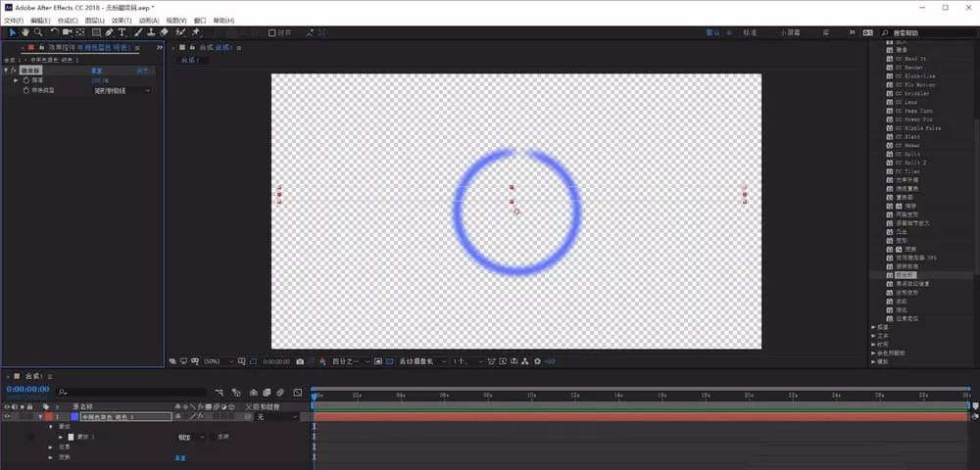The height and width of the screenshot is (470, 980).
Task: Toggle stopwatch for interpolation property
Action: 26,80
